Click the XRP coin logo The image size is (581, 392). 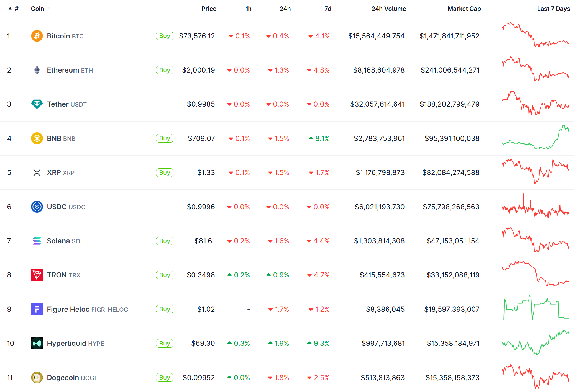37,172
